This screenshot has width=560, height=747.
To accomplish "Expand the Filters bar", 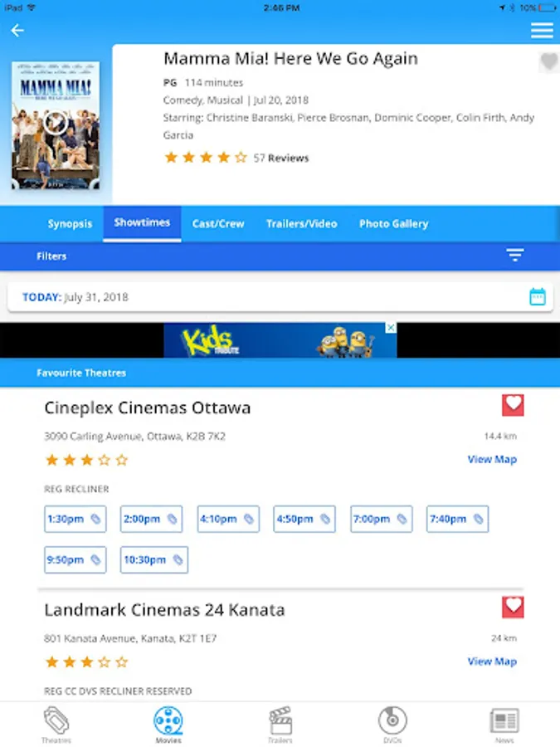I will point(280,256).
